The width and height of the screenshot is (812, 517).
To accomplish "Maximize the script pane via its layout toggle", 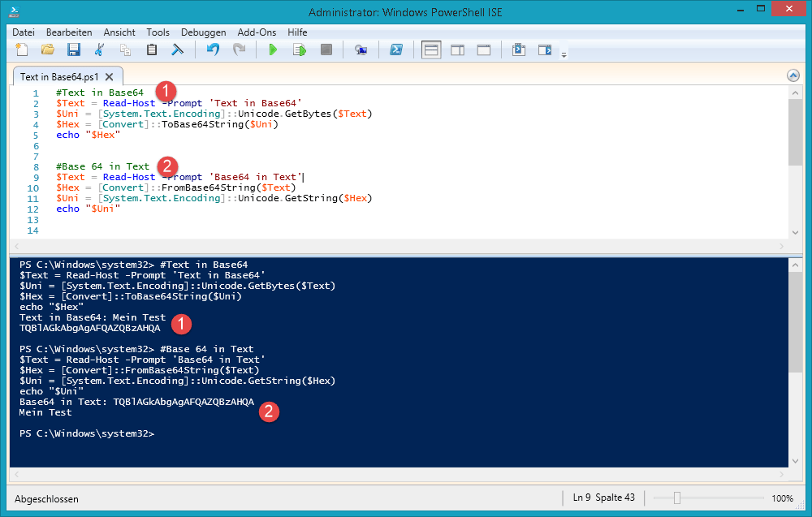I will [483, 50].
